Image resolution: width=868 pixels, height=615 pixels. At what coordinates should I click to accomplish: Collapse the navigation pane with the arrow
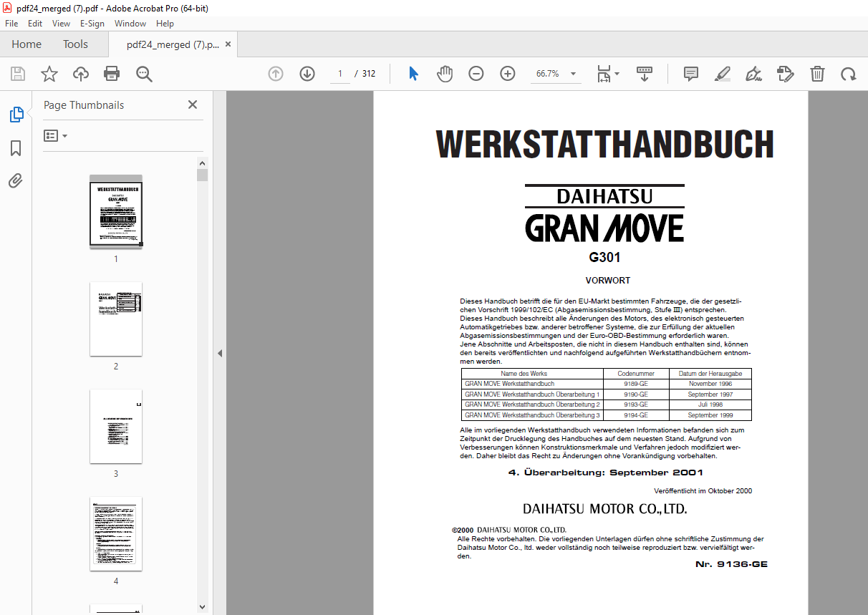(x=220, y=353)
